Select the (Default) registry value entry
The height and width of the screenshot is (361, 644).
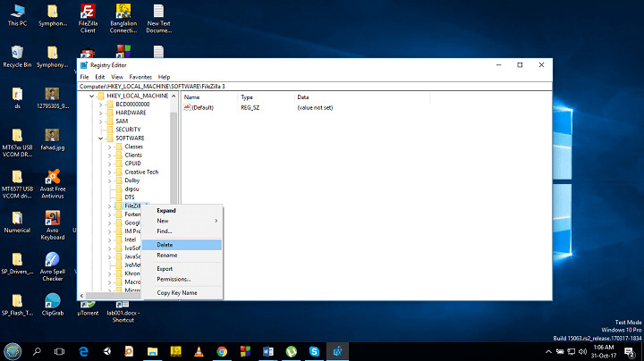coord(202,107)
